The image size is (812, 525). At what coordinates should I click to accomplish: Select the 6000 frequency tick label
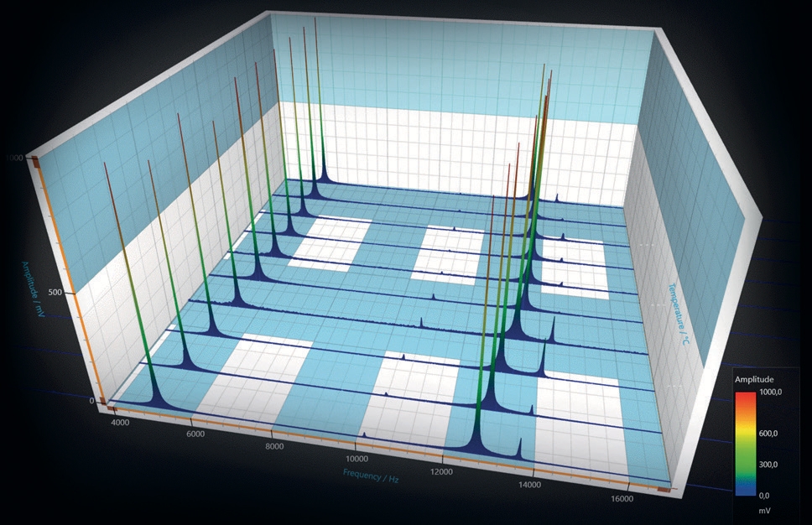(x=194, y=434)
